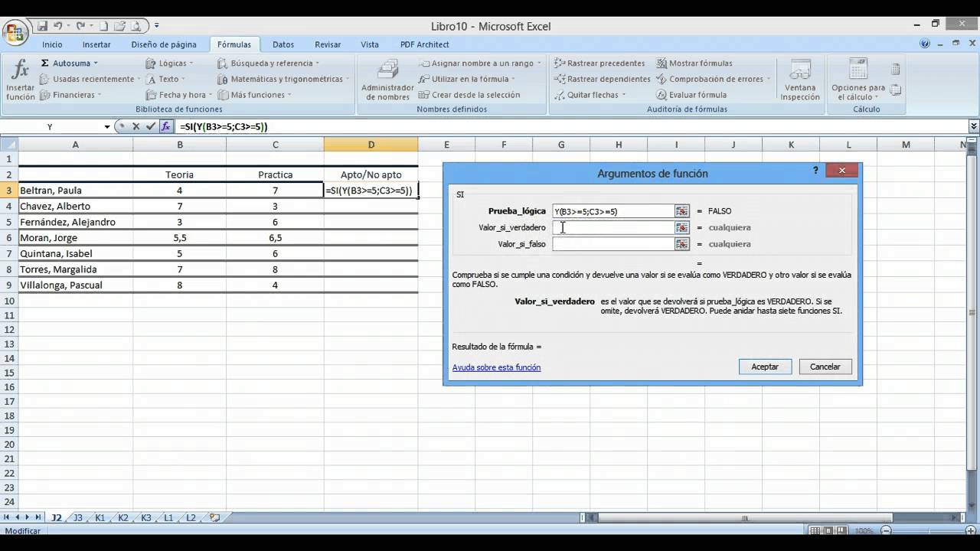The image size is (980, 551).
Task: Open the Revisar ribbon tab
Action: pos(328,44)
